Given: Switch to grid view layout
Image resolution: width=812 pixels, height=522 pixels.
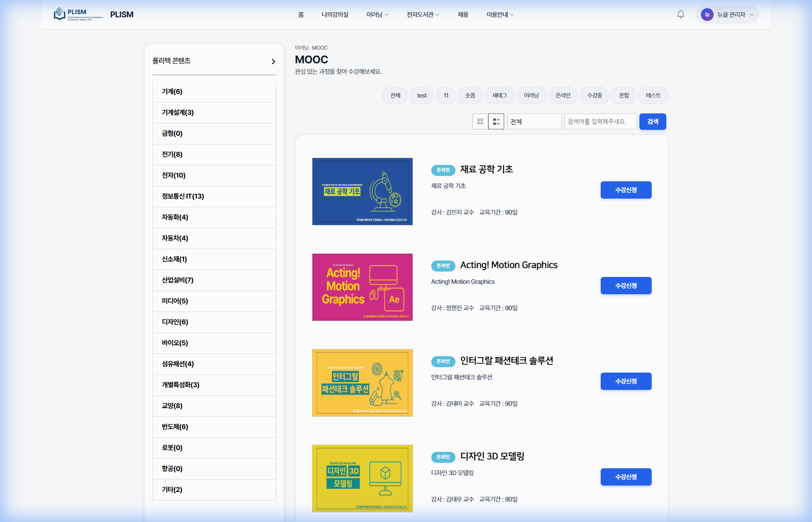Looking at the screenshot, I should tap(480, 121).
